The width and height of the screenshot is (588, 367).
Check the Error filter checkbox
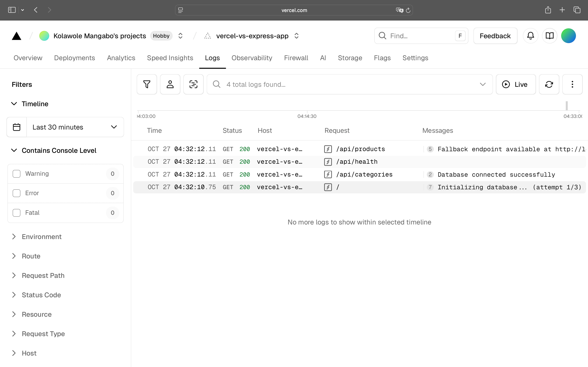17,193
